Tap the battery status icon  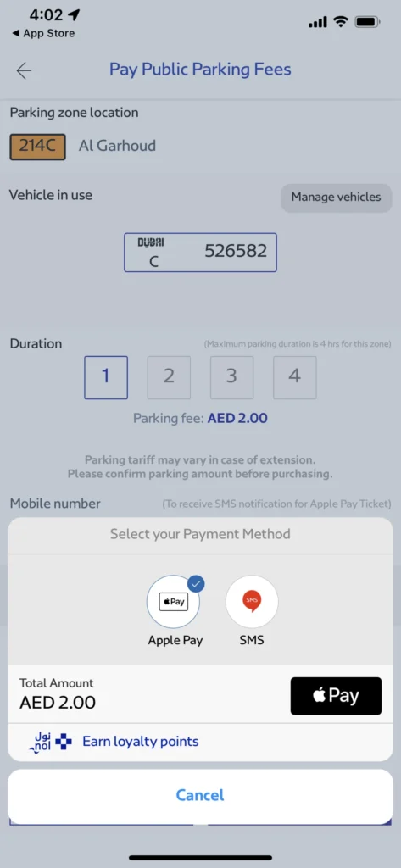366,22
